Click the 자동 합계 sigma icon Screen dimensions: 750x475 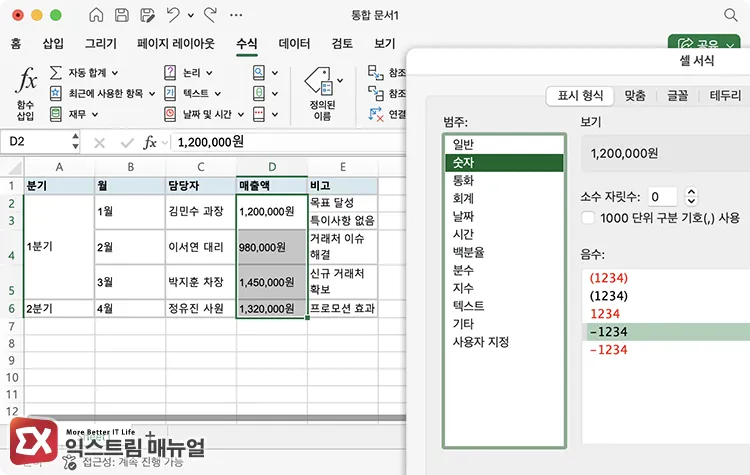click(x=55, y=73)
